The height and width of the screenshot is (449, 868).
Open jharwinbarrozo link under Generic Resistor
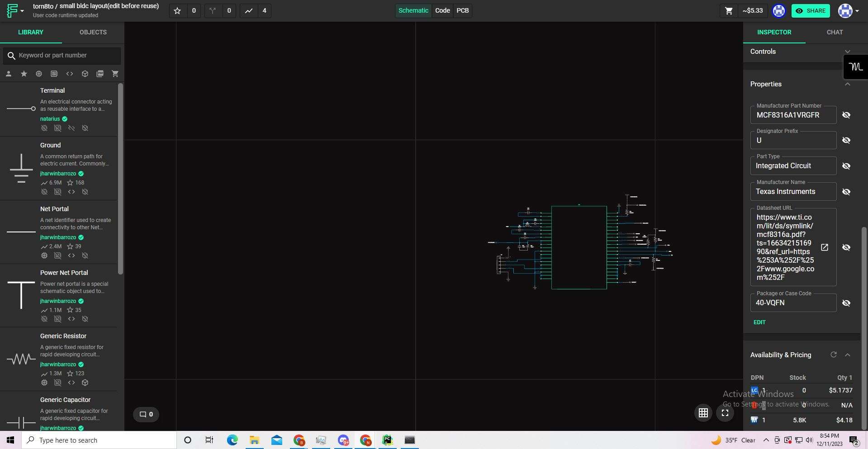(x=58, y=364)
